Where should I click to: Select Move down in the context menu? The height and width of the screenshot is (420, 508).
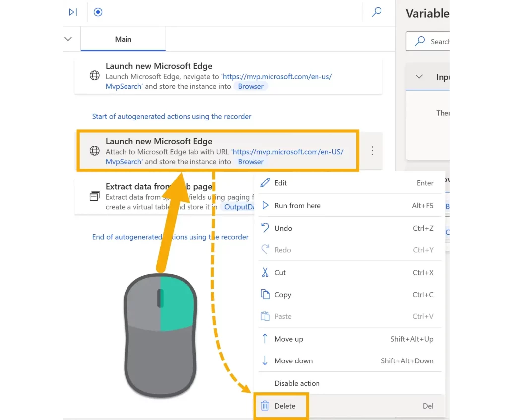(x=294, y=361)
